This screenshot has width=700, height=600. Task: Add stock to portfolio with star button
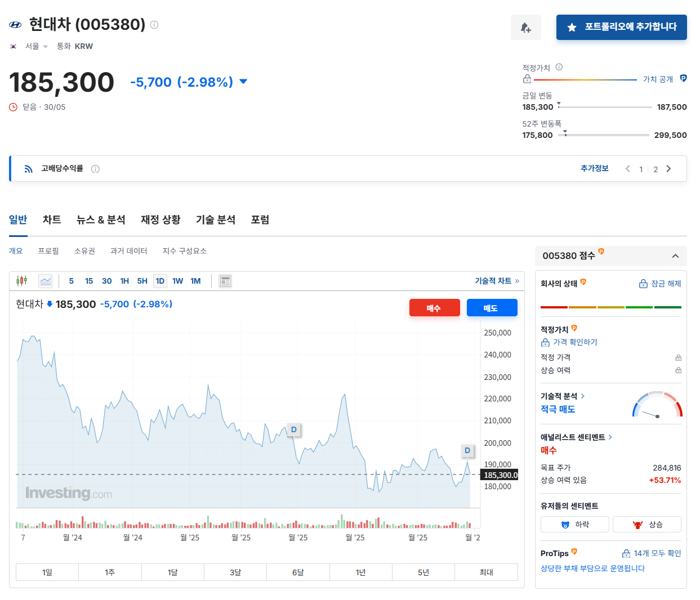(622, 27)
